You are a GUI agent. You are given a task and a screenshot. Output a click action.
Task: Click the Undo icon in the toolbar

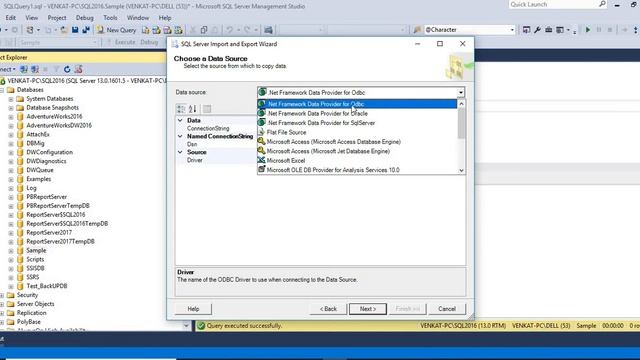(230, 30)
